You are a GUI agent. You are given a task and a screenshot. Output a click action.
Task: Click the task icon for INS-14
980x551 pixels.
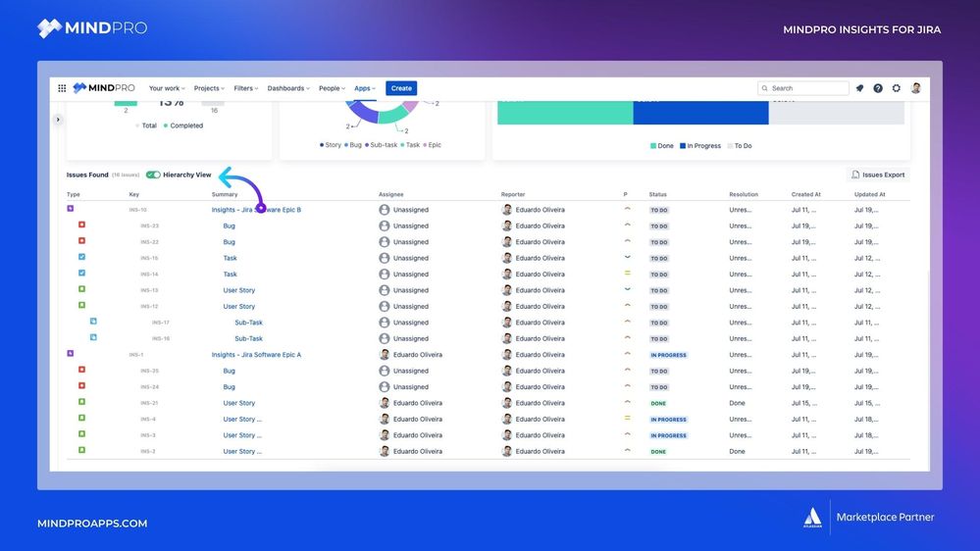(81, 273)
